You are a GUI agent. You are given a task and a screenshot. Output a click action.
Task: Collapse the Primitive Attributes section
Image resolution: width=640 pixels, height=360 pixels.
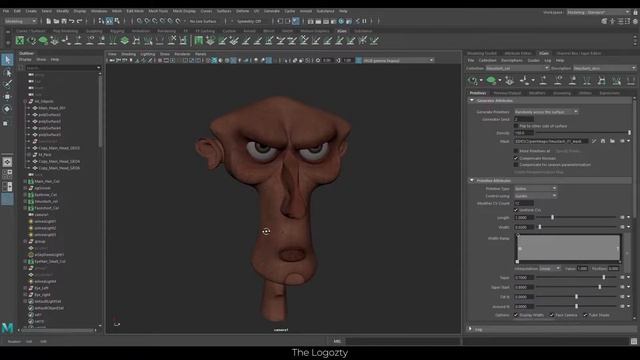pos(472,180)
